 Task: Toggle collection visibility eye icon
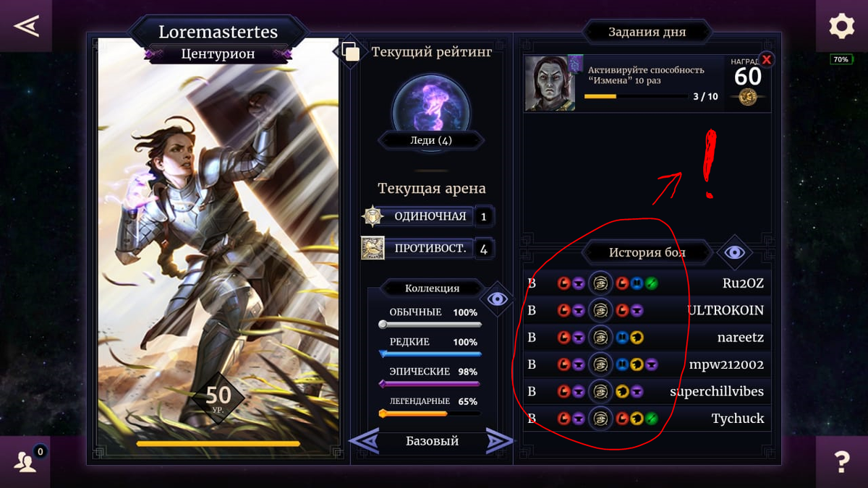(497, 299)
